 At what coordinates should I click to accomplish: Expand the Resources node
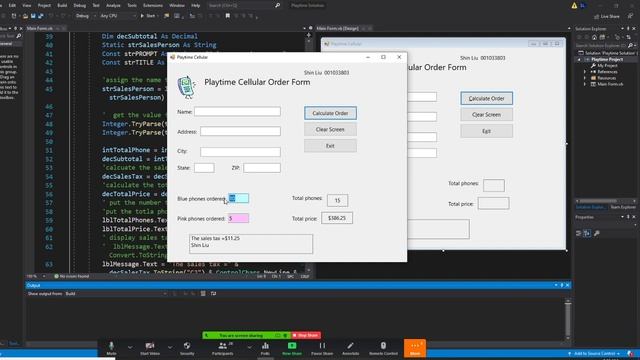(x=584, y=78)
